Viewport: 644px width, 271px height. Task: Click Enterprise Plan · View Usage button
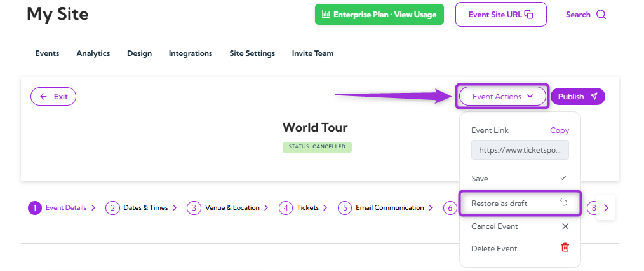tap(380, 15)
